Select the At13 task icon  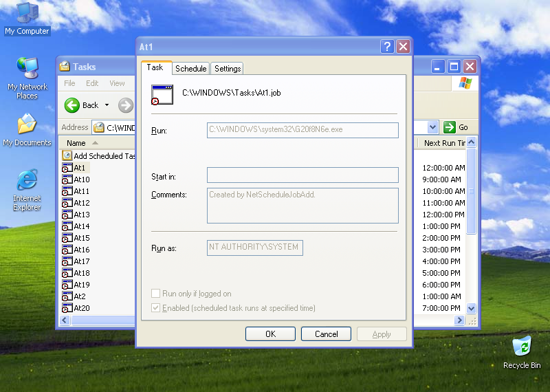67,215
